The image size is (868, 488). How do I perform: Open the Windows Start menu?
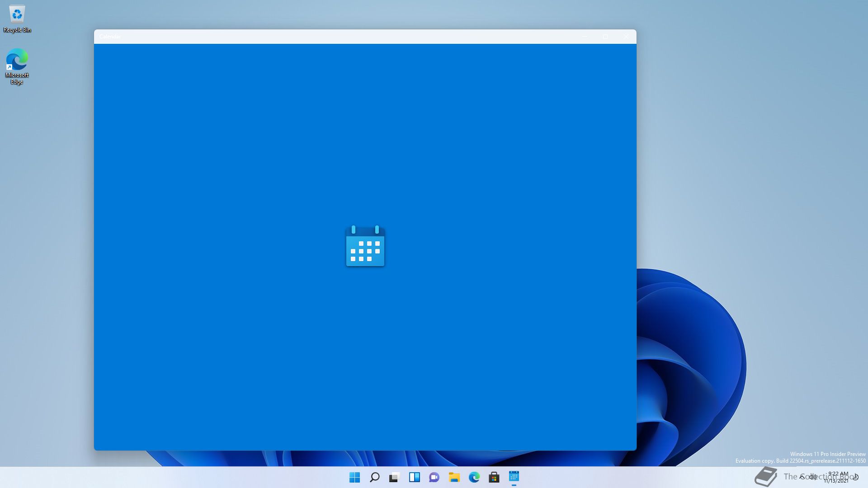click(x=355, y=477)
